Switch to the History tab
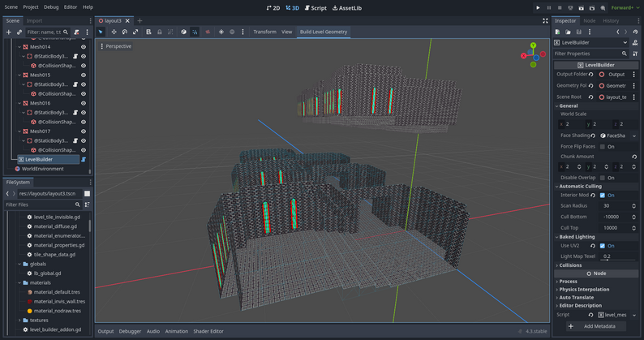Viewport: 644px width, 340px height. [x=611, y=20]
